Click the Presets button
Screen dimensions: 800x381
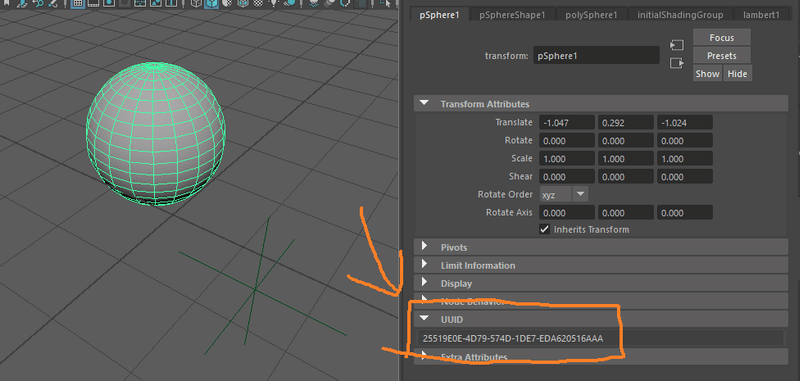point(721,55)
